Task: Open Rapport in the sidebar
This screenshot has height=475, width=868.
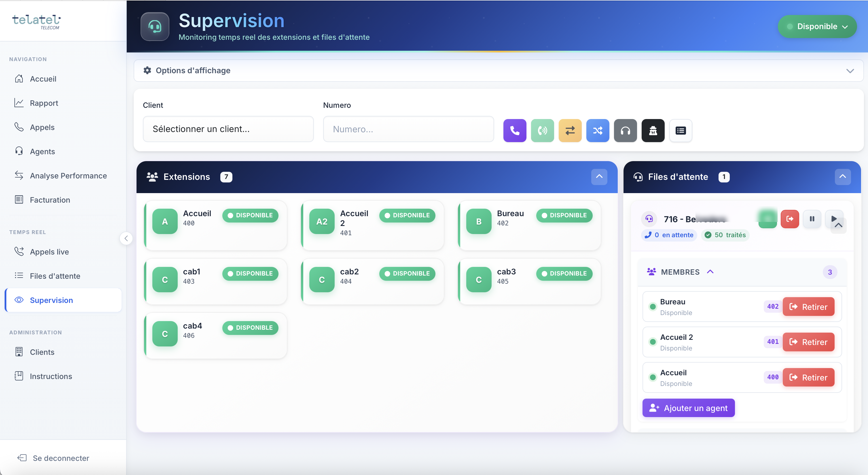Action: coord(63,103)
